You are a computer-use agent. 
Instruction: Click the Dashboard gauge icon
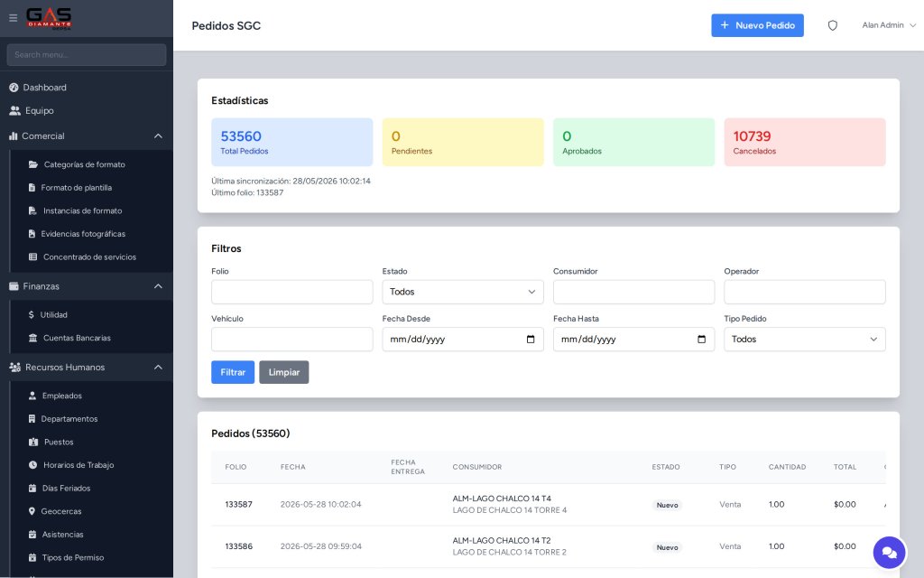point(14,88)
